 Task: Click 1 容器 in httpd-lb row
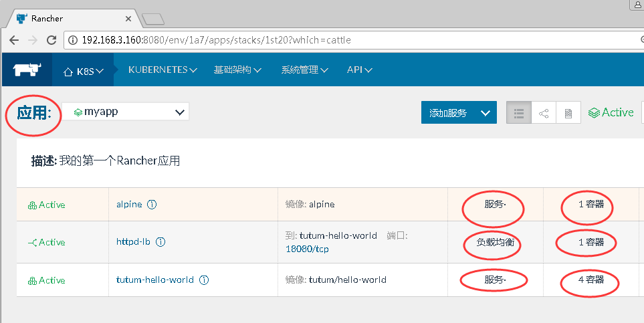[591, 242]
